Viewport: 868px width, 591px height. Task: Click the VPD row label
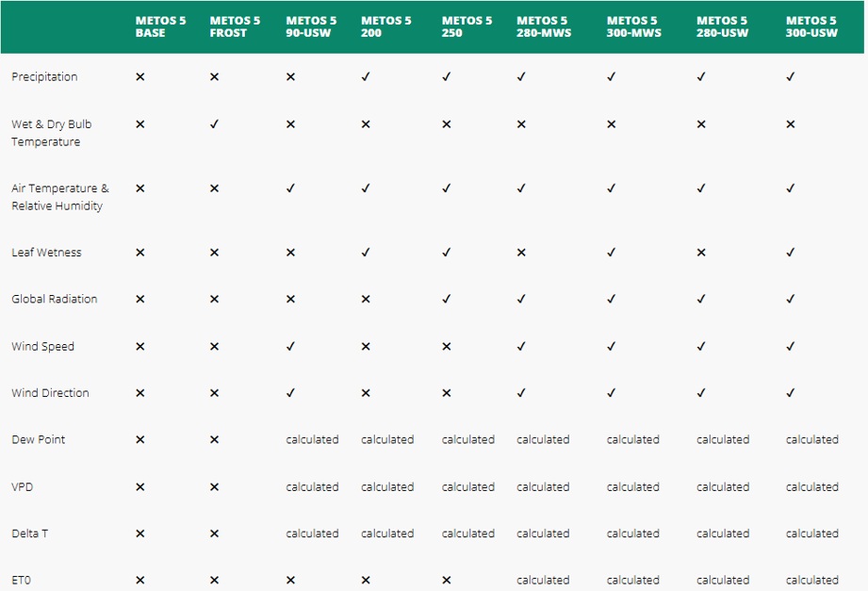(x=22, y=487)
